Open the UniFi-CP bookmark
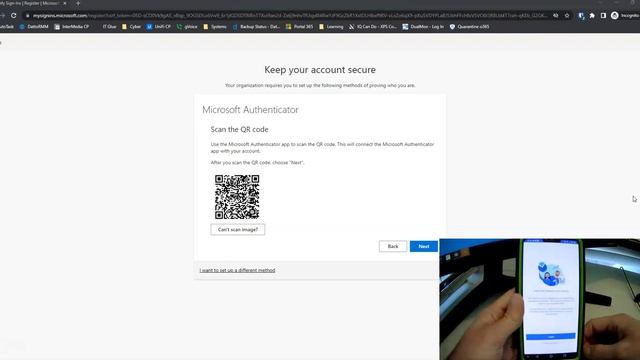This screenshot has width=640, height=360. point(159,27)
